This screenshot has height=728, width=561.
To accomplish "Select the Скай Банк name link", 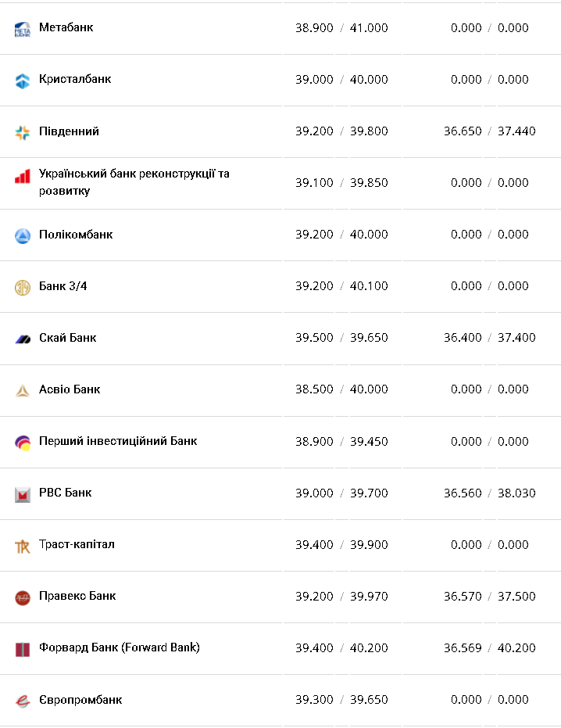I will coord(67,338).
